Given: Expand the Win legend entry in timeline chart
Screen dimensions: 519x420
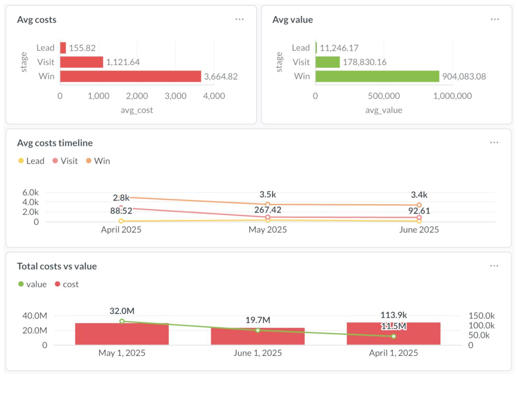Looking at the screenshot, I should (98, 161).
